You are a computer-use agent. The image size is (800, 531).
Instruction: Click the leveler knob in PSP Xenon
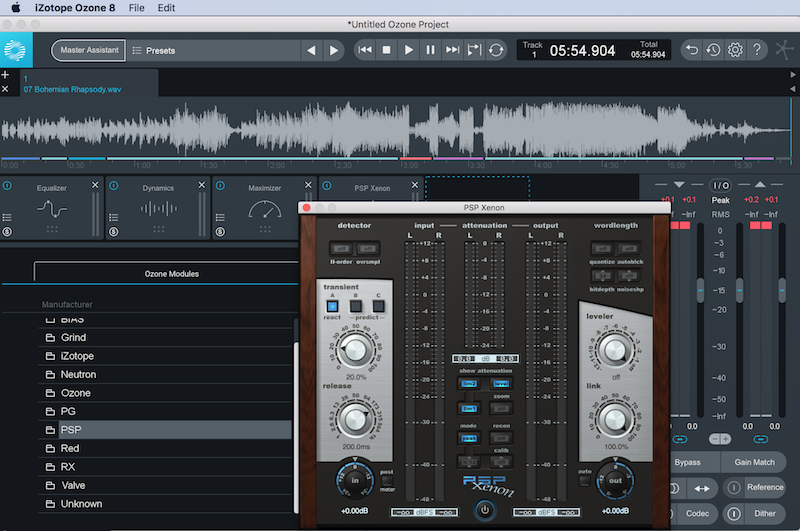[615, 350]
